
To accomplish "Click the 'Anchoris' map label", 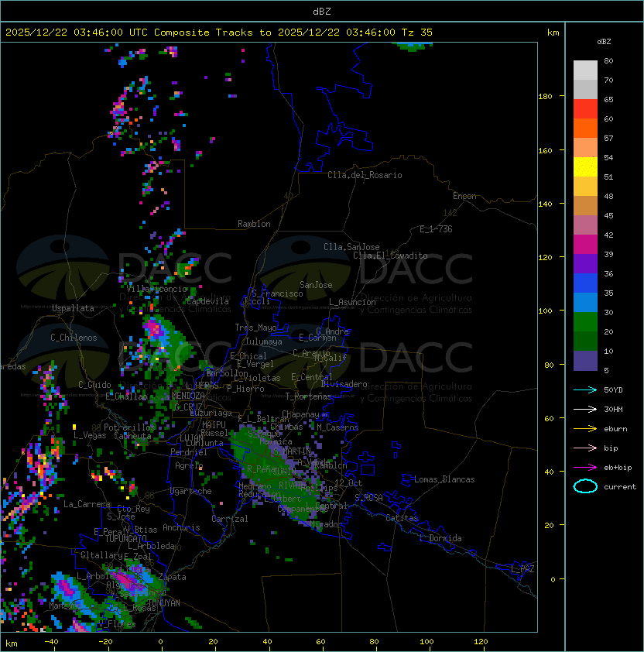I will coord(181,527).
